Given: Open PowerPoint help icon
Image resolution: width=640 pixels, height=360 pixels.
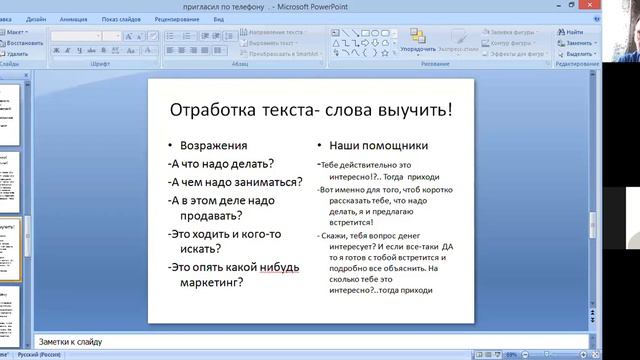Looking at the screenshot, I should pyautogui.click(x=597, y=19).
